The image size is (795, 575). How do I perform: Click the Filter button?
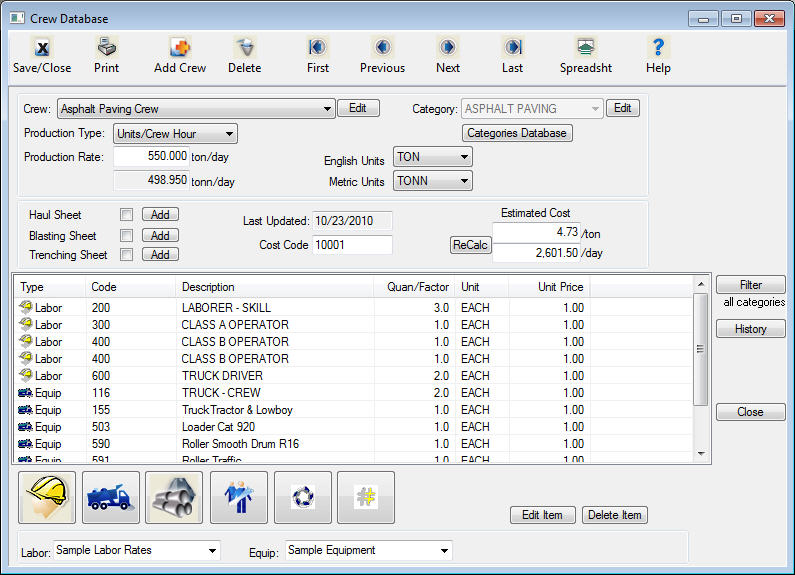(751, 284)
